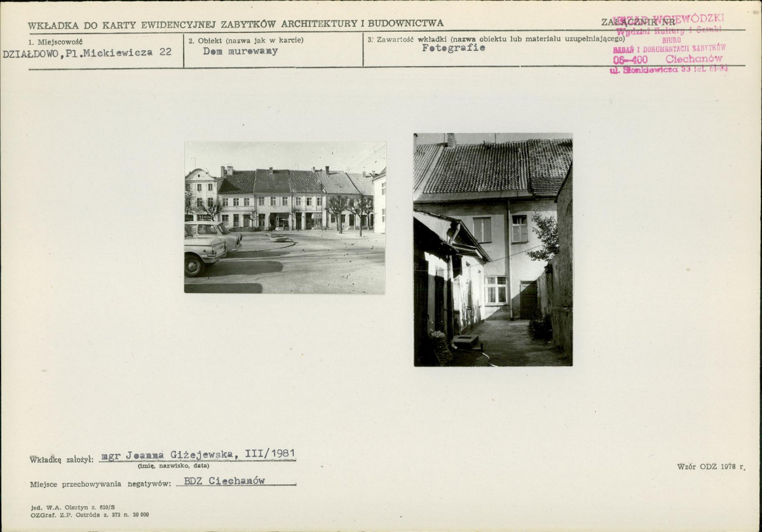Click the typed text 'Dom murowany'

[240, 51]
